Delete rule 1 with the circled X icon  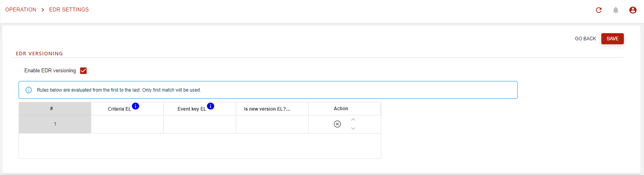[337, 124]
